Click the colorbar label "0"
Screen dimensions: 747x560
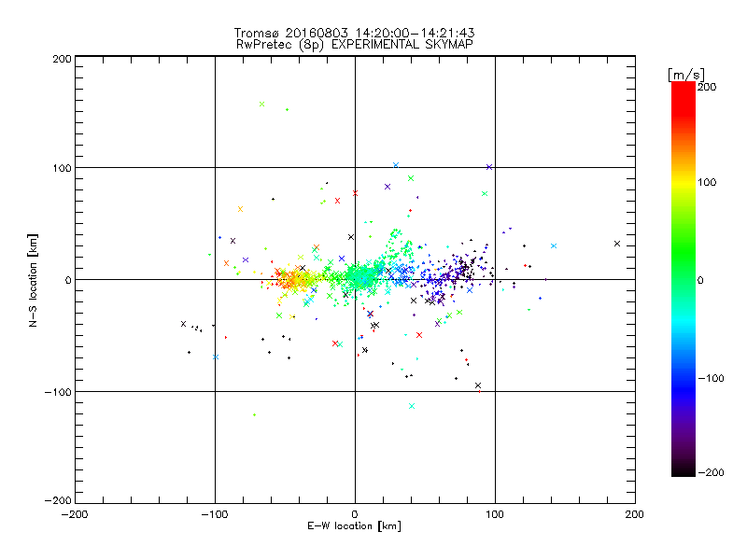(700, 280)
